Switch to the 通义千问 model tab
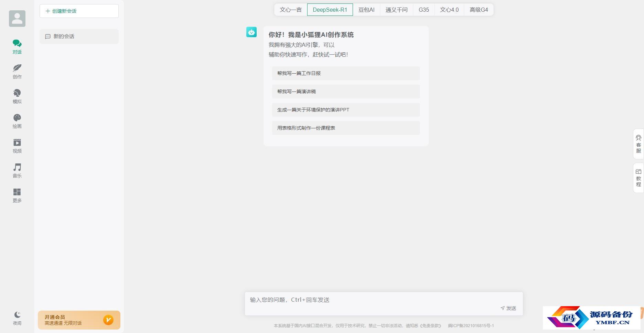 pos(397,10)
